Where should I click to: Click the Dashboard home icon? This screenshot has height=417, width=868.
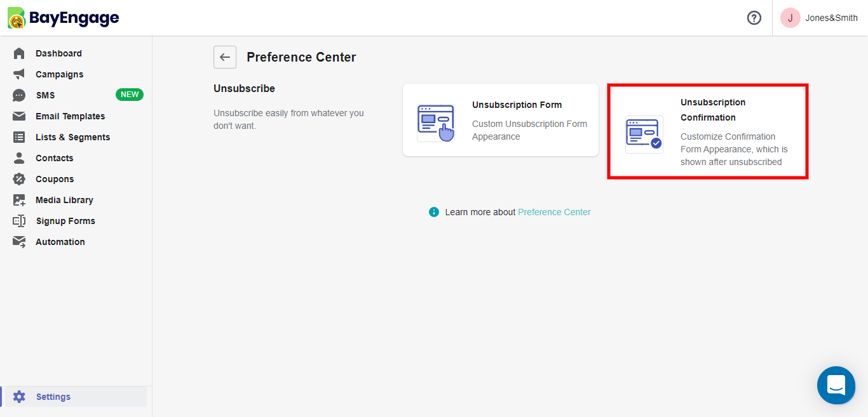tap(19, 53)
